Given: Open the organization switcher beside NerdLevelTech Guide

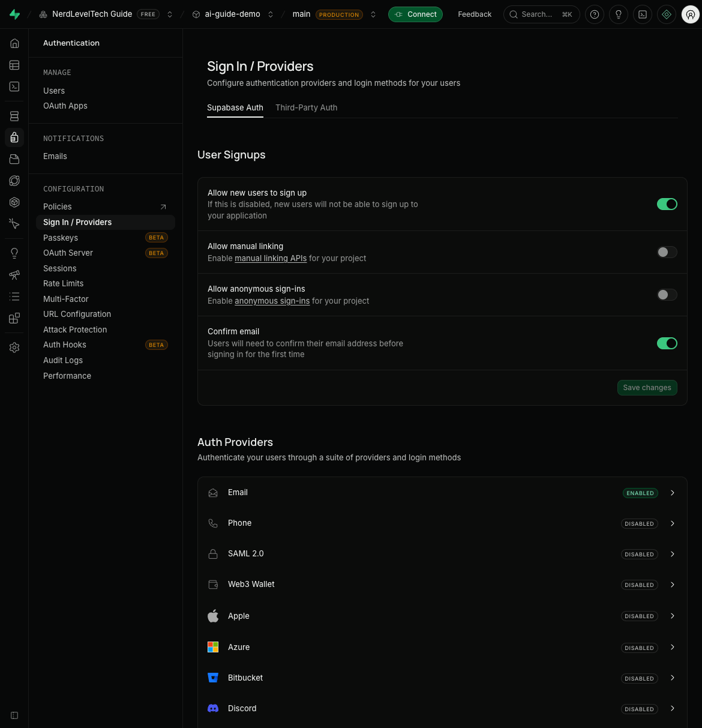Looking at the screenshot, I should tap(170, 14).
